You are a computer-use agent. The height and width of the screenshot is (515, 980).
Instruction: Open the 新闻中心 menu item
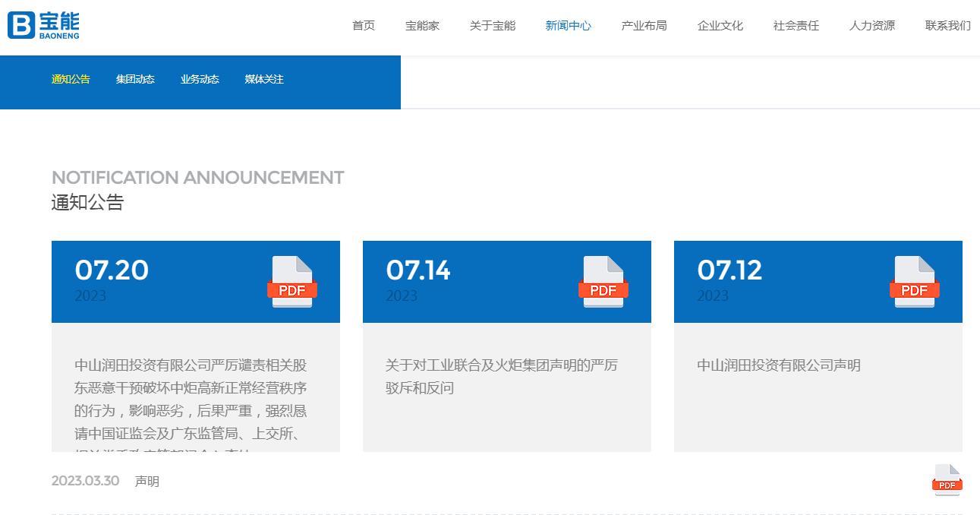pyautogui.click(x=568, y=25)
